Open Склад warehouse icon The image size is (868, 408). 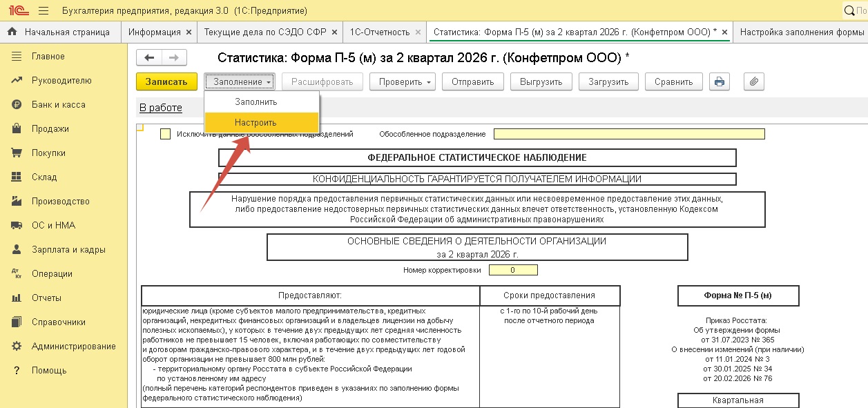(17, 177)
